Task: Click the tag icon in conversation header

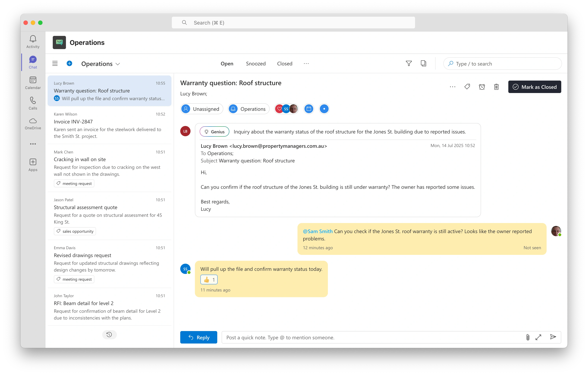Action: pos(467,87)
